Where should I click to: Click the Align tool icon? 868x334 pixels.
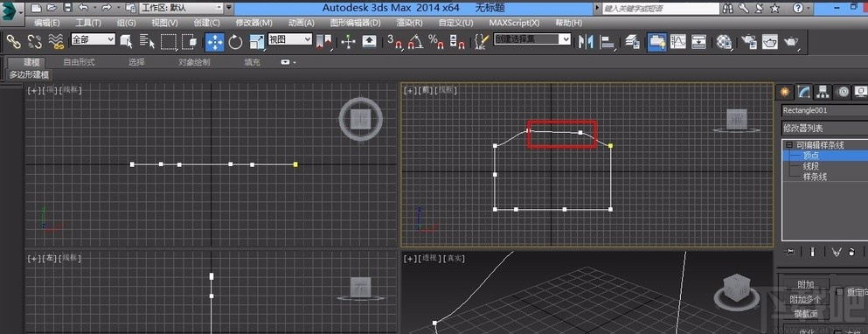click(608, 42)
